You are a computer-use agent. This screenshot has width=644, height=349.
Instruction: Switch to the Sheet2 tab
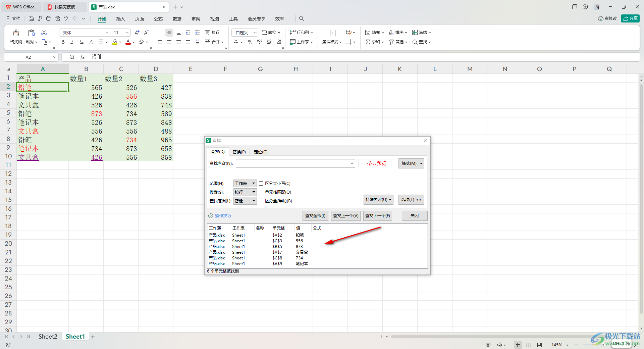click(48, 337)
